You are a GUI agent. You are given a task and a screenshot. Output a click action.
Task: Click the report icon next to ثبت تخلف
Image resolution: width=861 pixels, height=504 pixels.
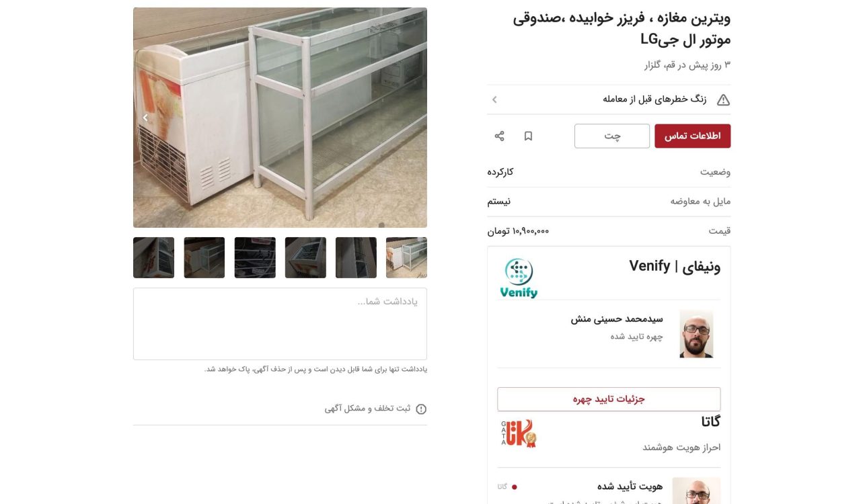point(421,409)
